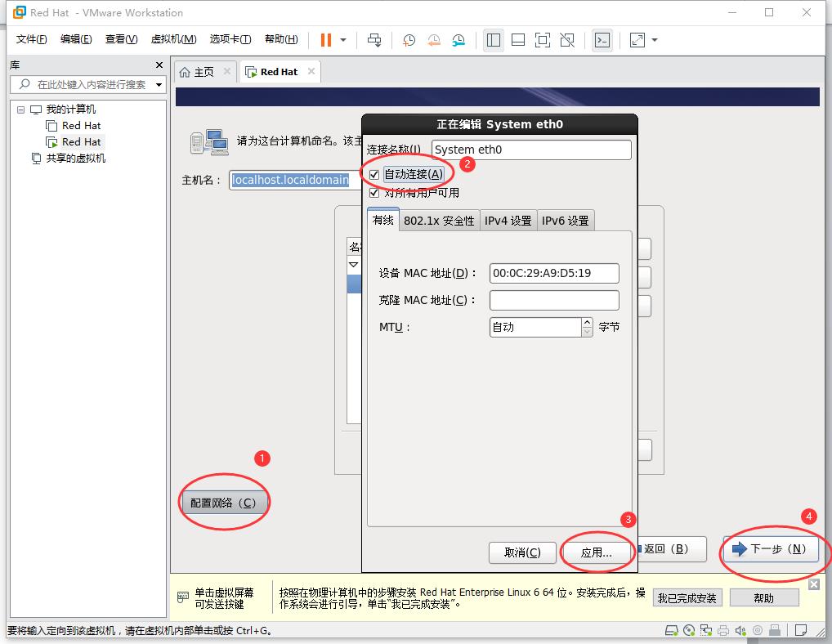Click the sound card status icon

click(740, 630)
